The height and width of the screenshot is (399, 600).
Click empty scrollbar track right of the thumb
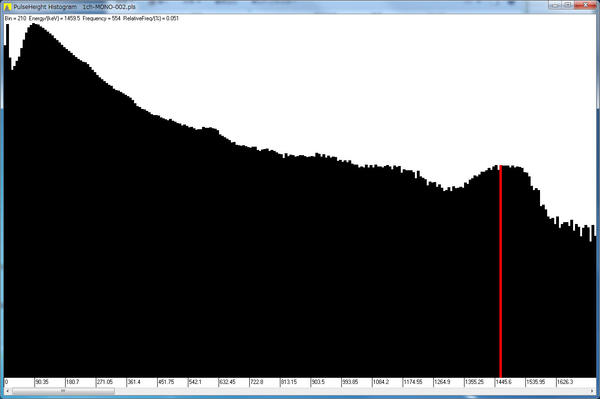click(x=352, y=391)
